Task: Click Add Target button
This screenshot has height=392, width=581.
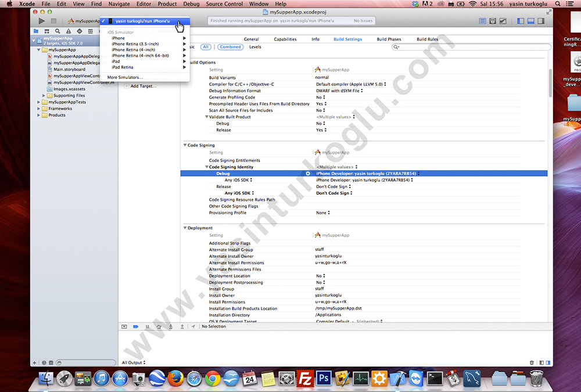Action: click(141, 86)
